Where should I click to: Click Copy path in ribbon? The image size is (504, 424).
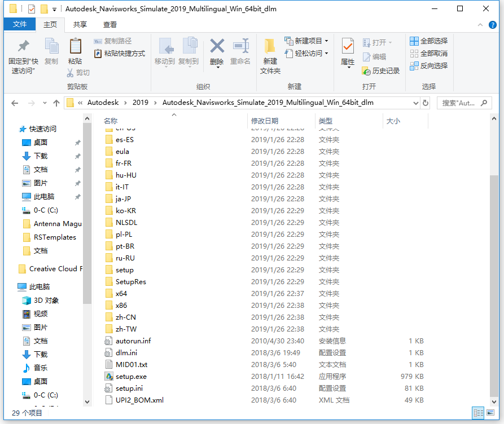[x=113, y=41]
